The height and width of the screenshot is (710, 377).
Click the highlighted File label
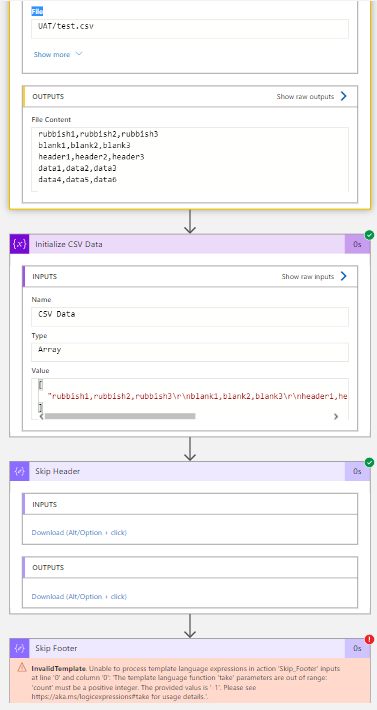(x=37, y=11)
